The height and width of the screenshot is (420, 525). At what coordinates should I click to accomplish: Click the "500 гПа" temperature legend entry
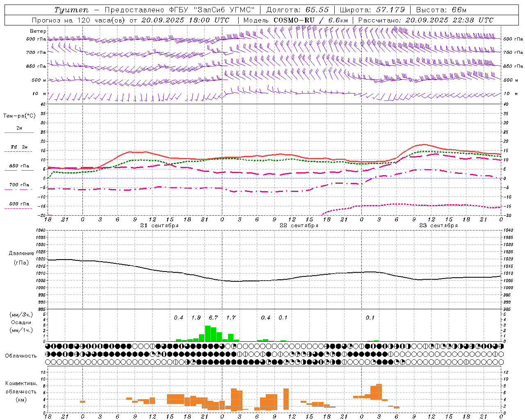19,204
